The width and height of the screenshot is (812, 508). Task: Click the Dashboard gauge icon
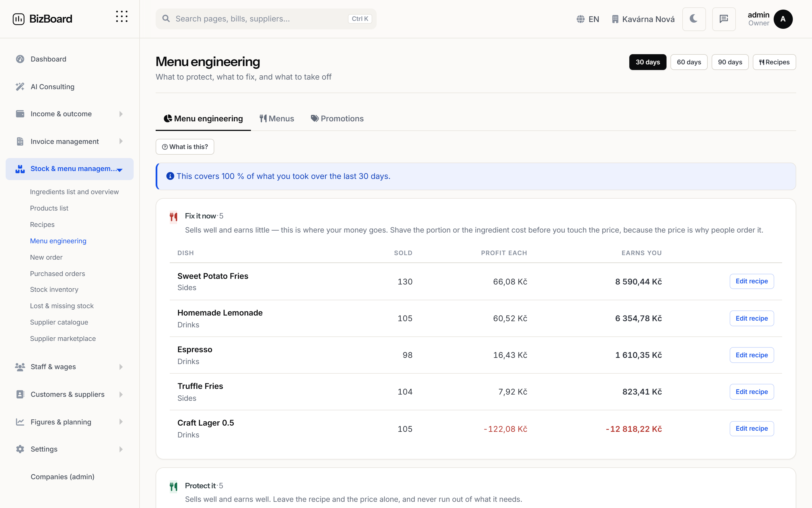click(x=20, y=59)
